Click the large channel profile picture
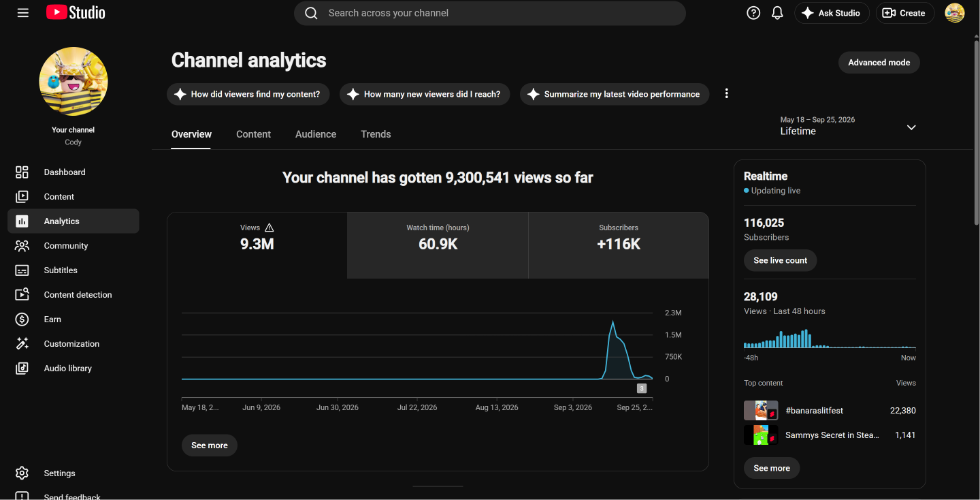Image resolution: width=980 pixels, height=500 pixels. point(73,81)
